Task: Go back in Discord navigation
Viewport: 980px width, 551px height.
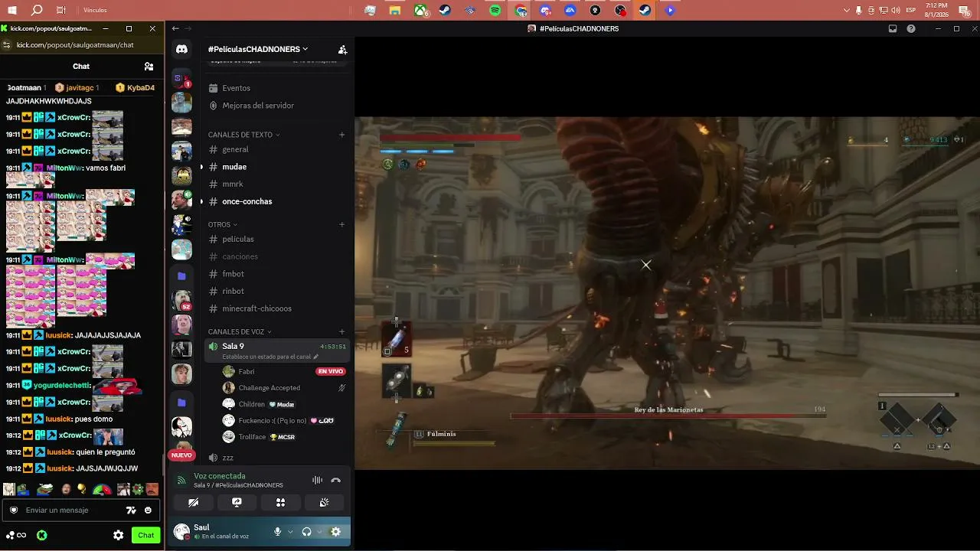Action: click(x=175, y=28)
